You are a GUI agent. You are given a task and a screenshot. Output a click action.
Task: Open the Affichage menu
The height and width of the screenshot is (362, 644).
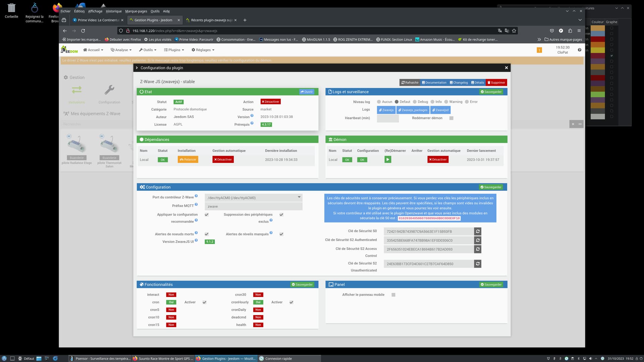[95, 11]
